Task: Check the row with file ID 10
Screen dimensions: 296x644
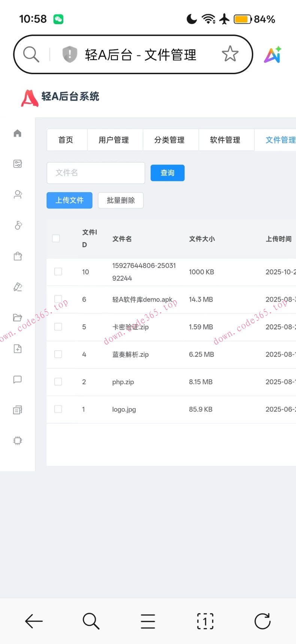Action: pyautogui.click(x=58, y=271)
